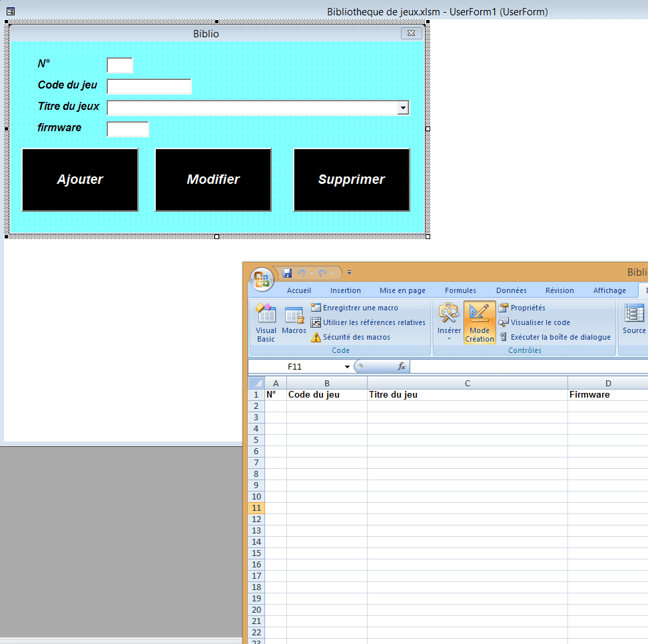The image size is (648, 644).
Task: Toggle Mode Création
Action: pos(480,323)
